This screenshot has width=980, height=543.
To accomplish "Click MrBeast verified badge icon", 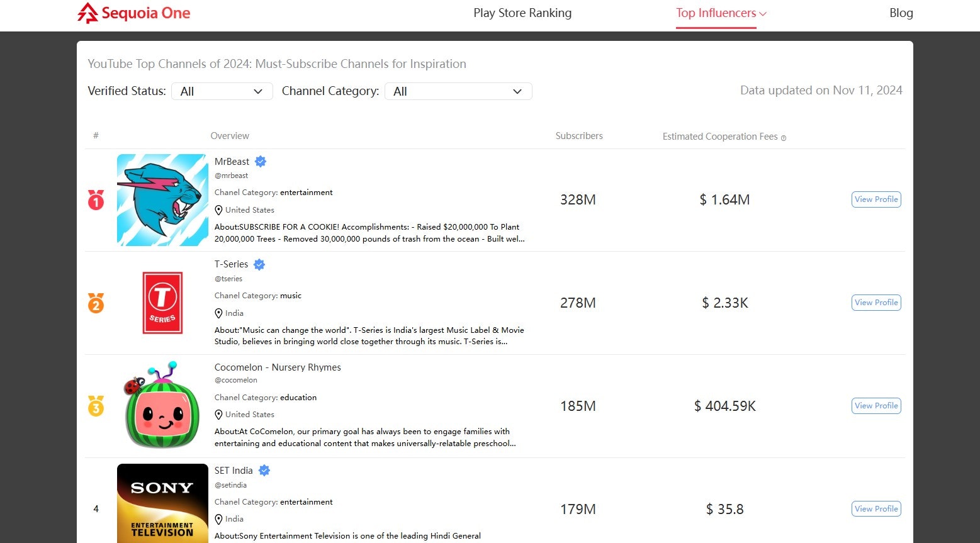I will pyautogui.click(x=261, y=162).
